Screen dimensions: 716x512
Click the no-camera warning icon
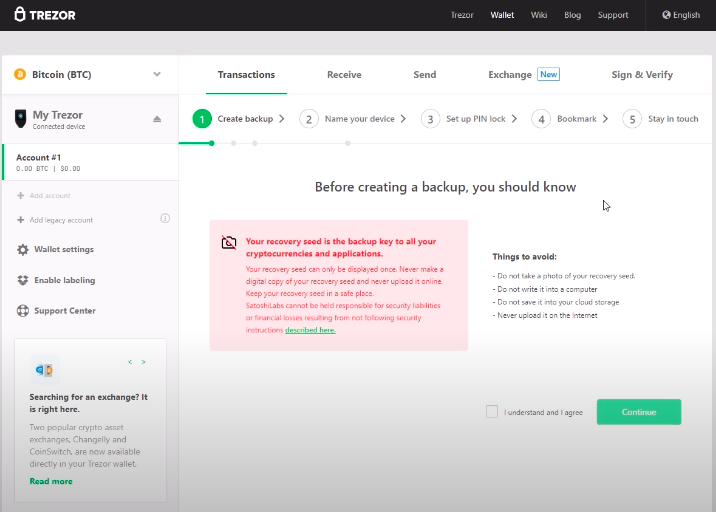[229, 243]
